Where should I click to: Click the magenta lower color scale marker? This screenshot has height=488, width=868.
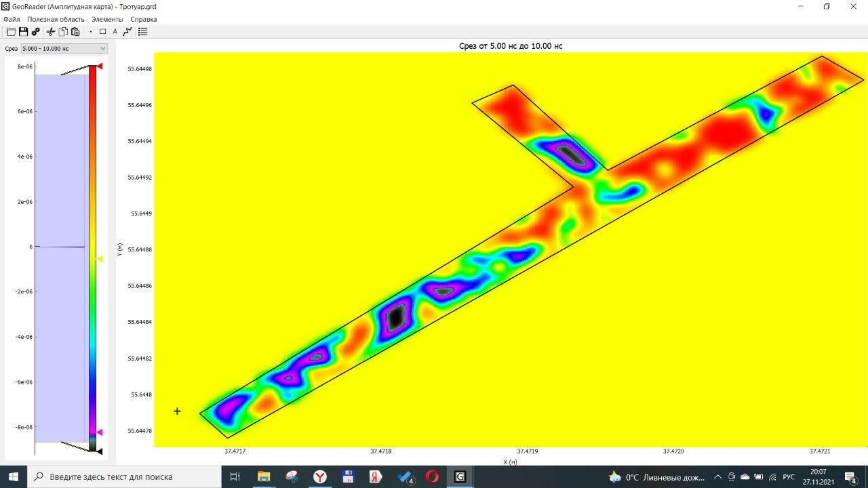coord(100,432)
